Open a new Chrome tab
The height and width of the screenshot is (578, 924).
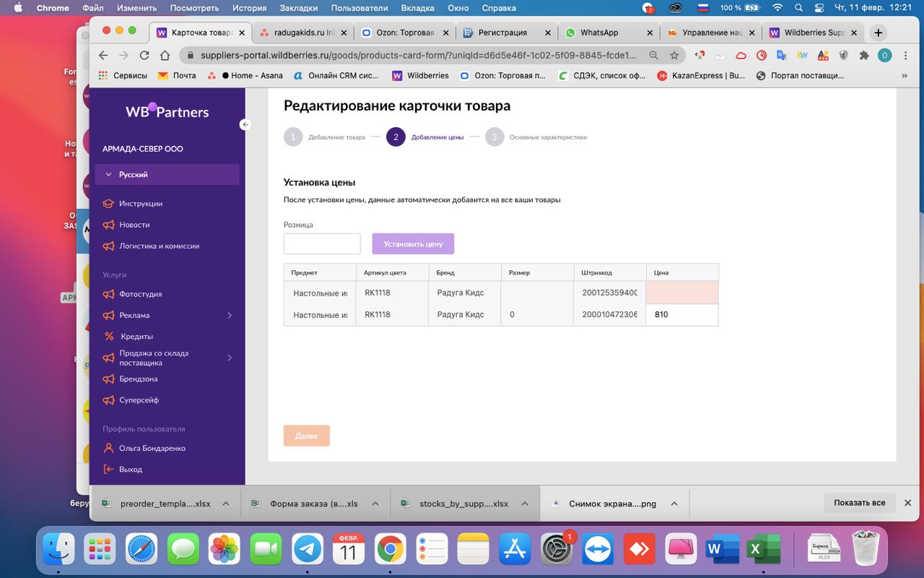pos(879,33)
